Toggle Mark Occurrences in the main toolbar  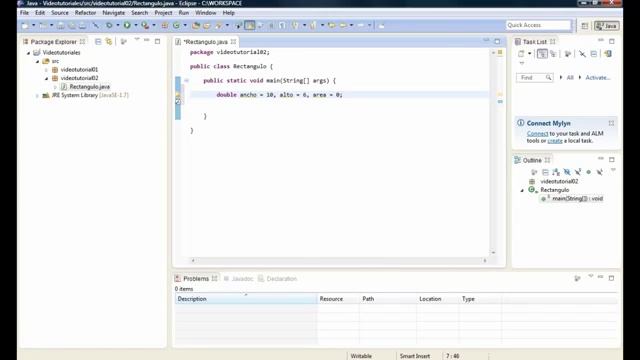[249, 25]
